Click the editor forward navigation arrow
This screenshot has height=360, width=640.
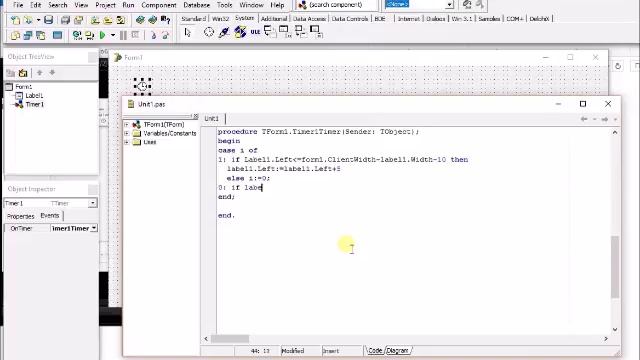(x=604, y=119)
